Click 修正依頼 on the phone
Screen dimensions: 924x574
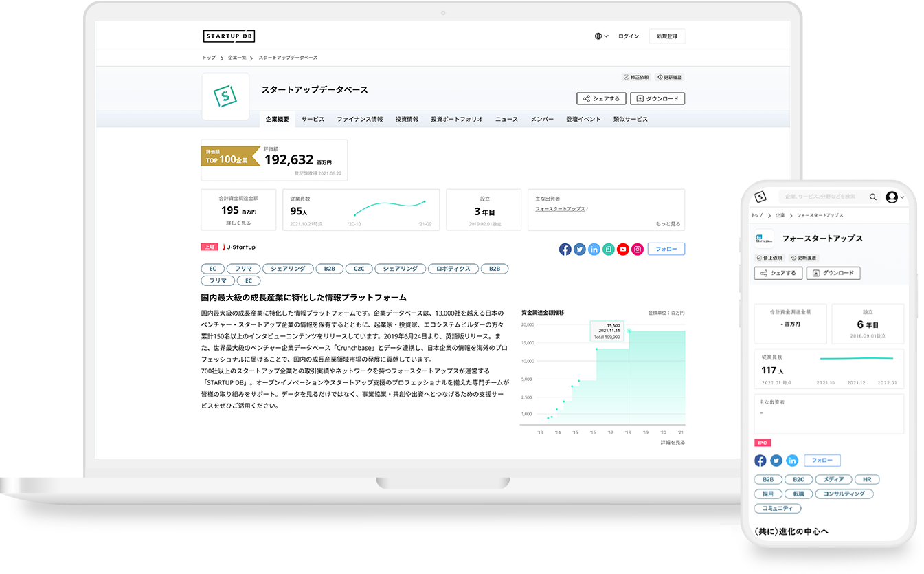[x=769, y=258]
